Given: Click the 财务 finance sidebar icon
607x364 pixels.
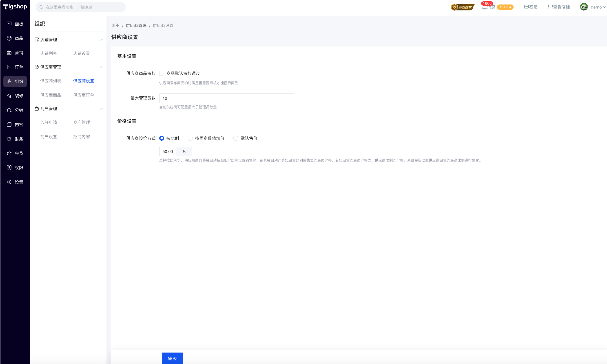Looking at the screenshot, I should point(9,139).
